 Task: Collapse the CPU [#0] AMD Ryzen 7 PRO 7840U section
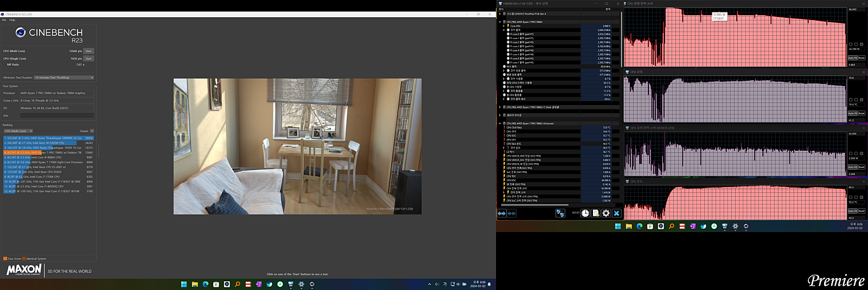(500, 22)
